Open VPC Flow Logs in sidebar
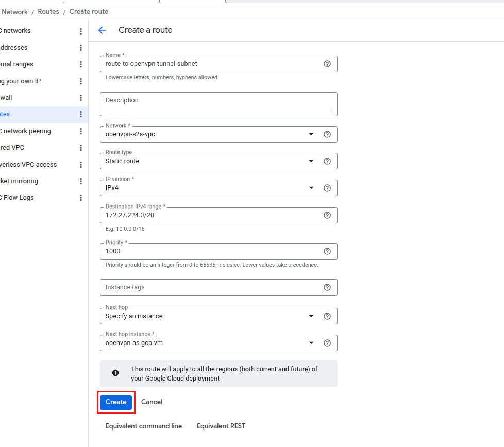The height and width of the screenshot is (447, 504). 16,198
